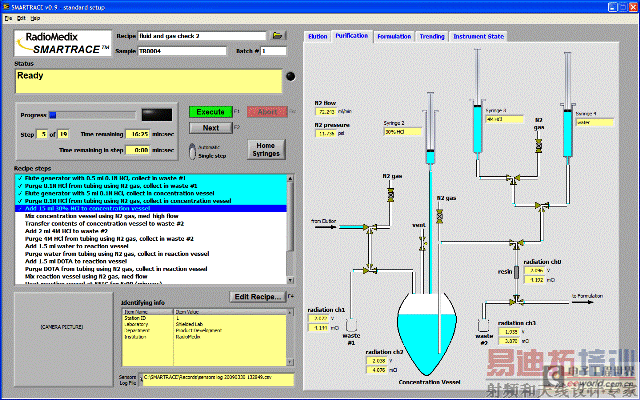
Task: Open the Edit menu
Action: coord(22,18)
